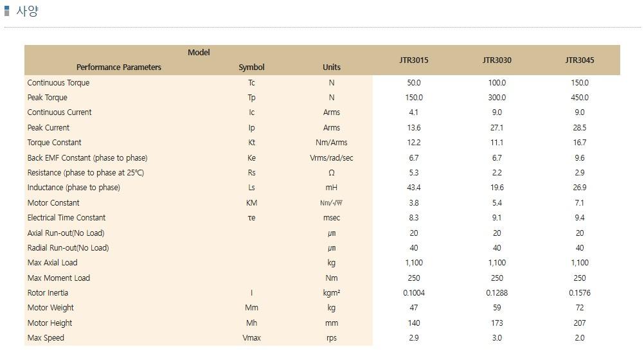Click the Performance Parameters header label

coord(119,67)
